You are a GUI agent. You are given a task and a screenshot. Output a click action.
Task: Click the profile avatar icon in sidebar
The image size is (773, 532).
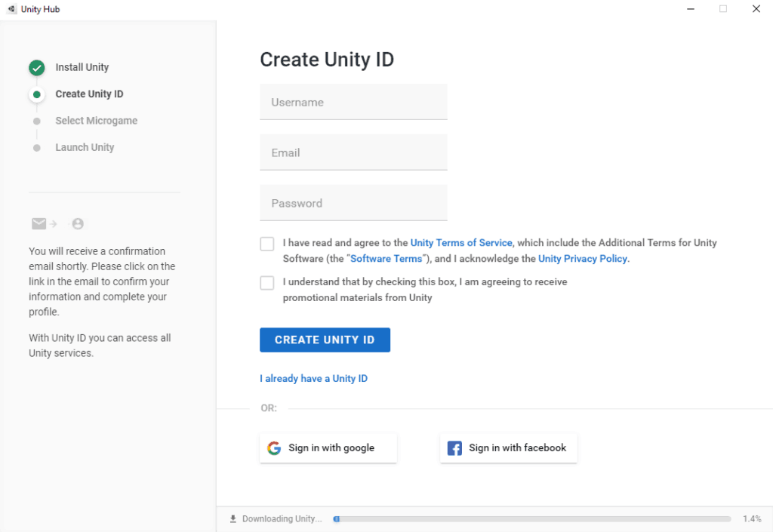point(78,223)
